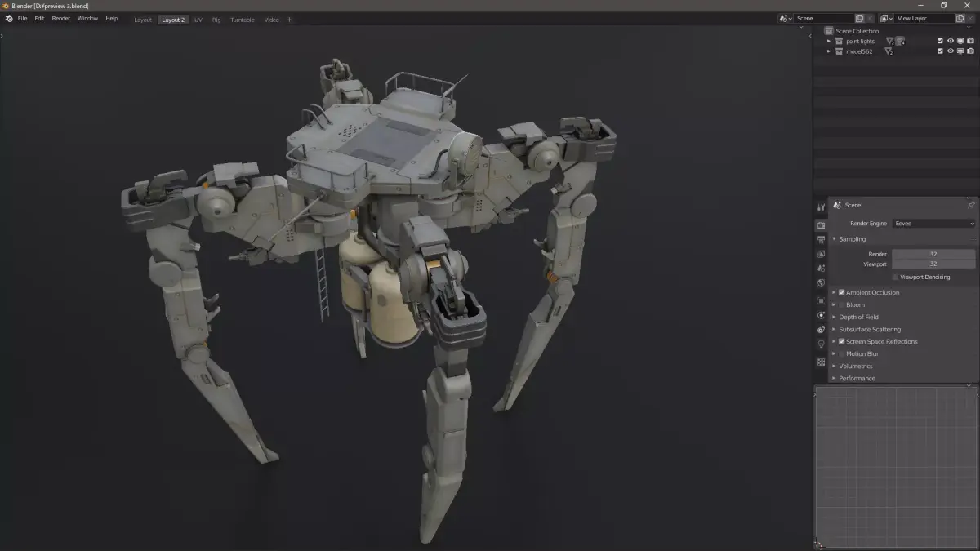This screenshot has width=980, height=551.
Task: Hide point lights with the eye icon
Action: (951, 41)
